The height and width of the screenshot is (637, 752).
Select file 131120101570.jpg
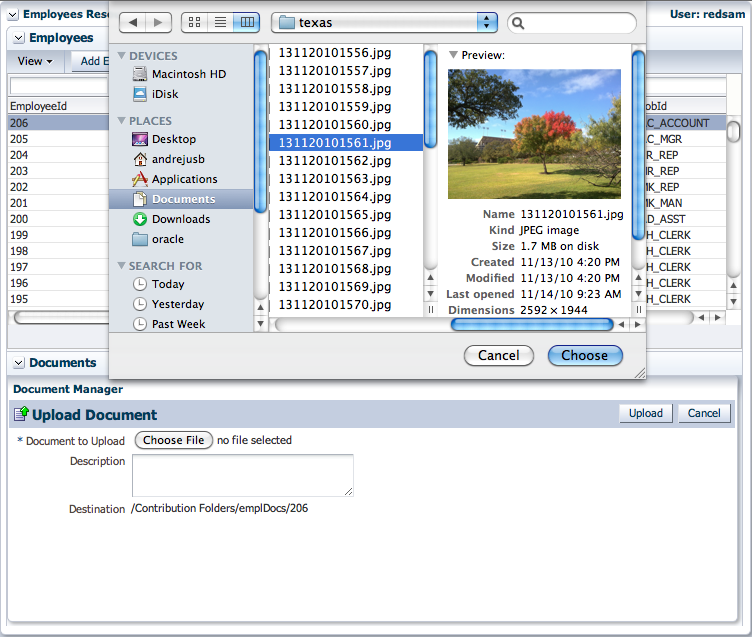point(346,305)
